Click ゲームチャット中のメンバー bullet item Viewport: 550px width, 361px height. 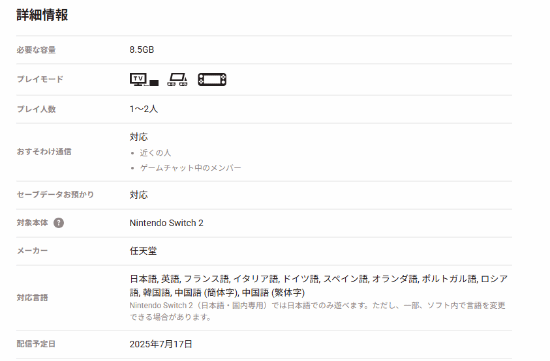[x=190, y=168]
